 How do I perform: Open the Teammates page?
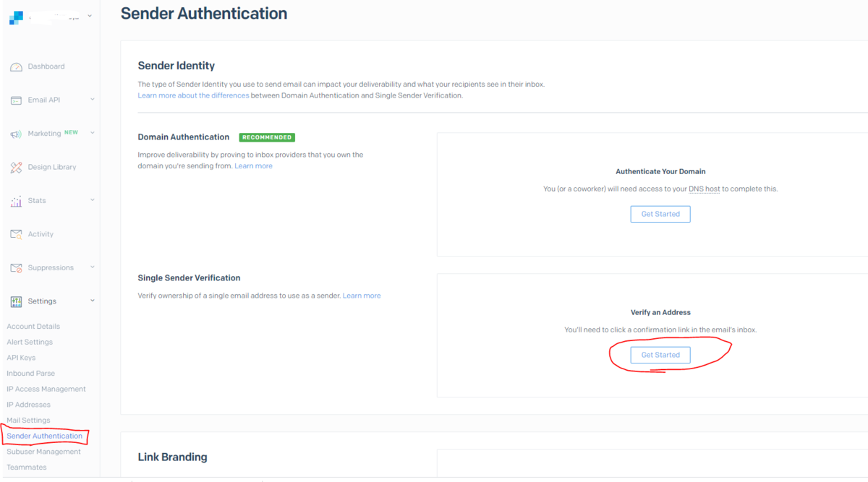27,468
